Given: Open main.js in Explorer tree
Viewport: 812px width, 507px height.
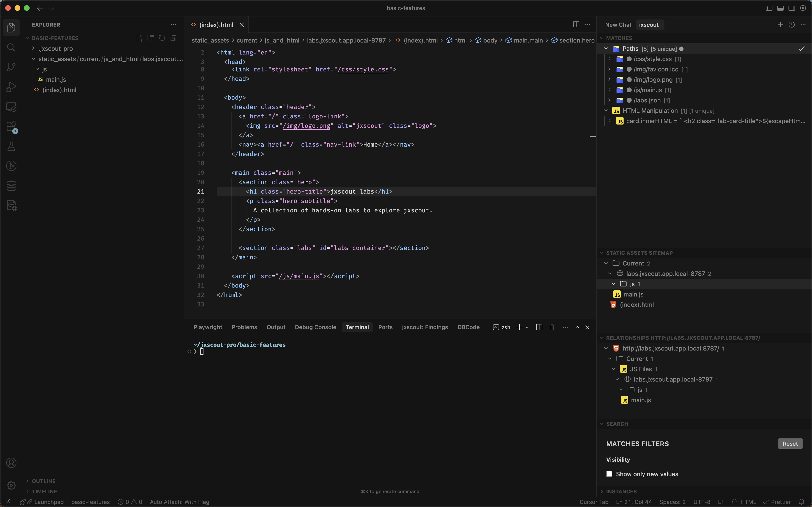Looking at the screenshot, I should pos(56,79).
